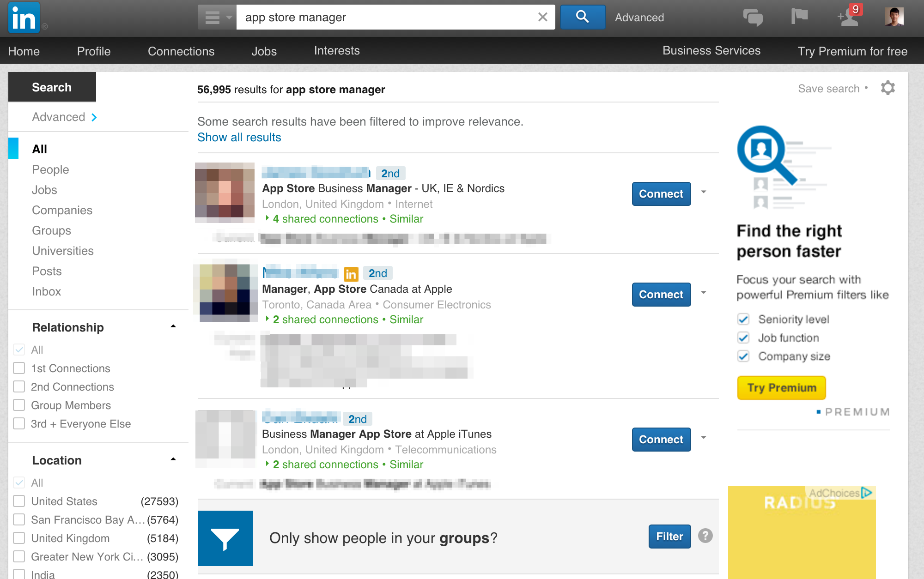The height and width of the screenshot is (579, 924).
Task: Focus the search box containing app store manager
Action: pyautogui.click(x=386, y=18)
